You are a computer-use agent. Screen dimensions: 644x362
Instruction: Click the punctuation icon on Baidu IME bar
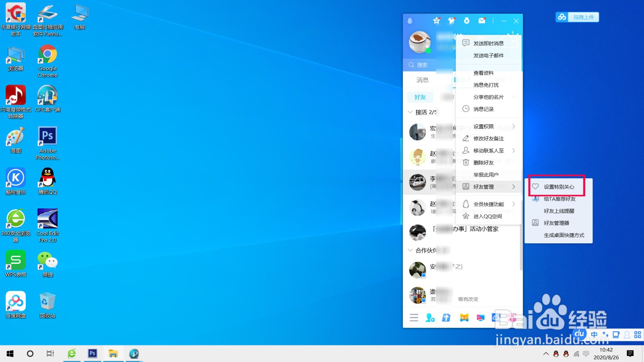[x=605, y=334]
